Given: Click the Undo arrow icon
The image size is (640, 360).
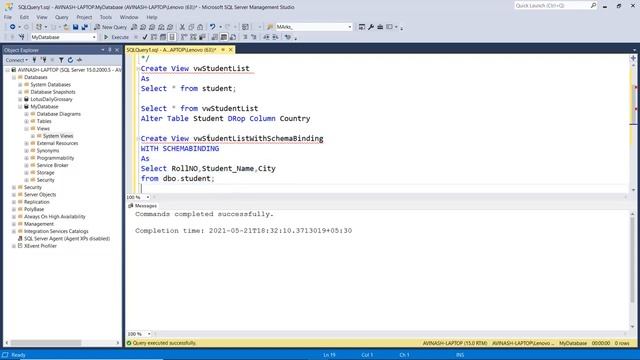Looking at the screenshot, I should [x=213, y=27].
